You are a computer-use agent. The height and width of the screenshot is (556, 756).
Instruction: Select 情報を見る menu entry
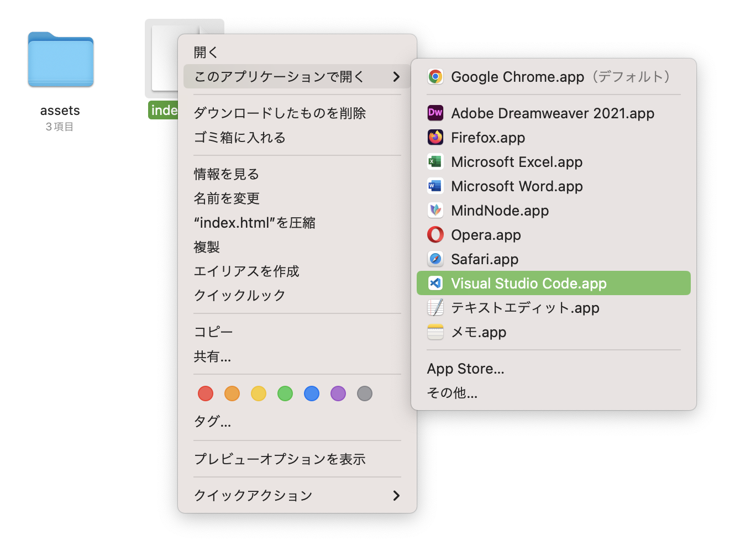pyautogui.click(x=227, y=174)
